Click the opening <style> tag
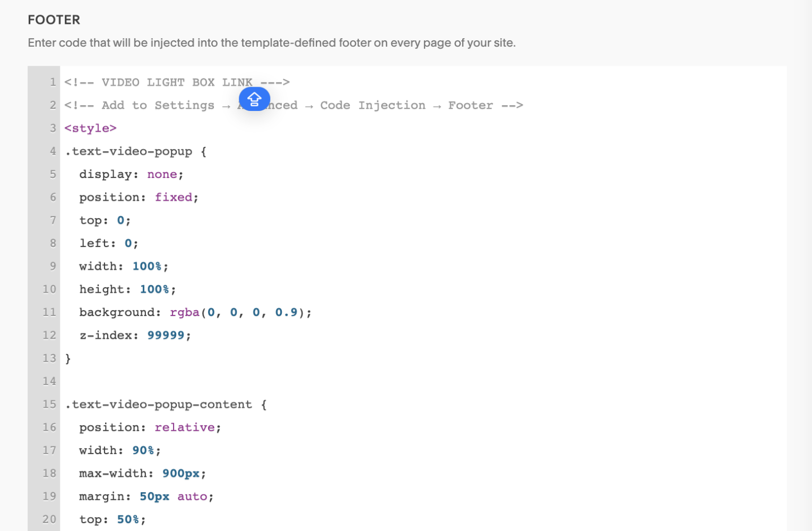Image resolution: width=812 pixels, height=531 pixels. [90, 128]
